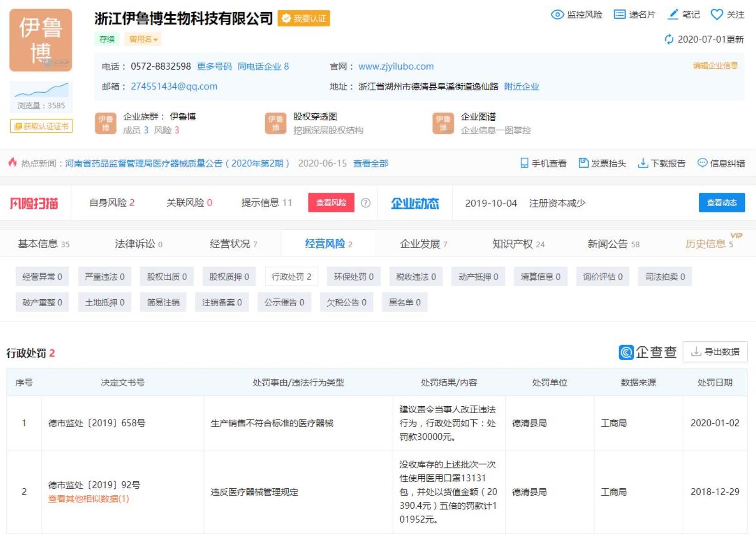Expand the 曾用名 dropdown
The image size is (756, 540).
(143, 40)
